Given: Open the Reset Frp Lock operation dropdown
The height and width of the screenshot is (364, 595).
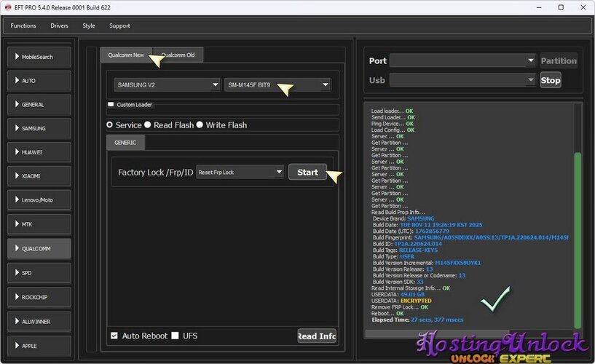Looking at the screenshot, I should [x=240, y=172].
